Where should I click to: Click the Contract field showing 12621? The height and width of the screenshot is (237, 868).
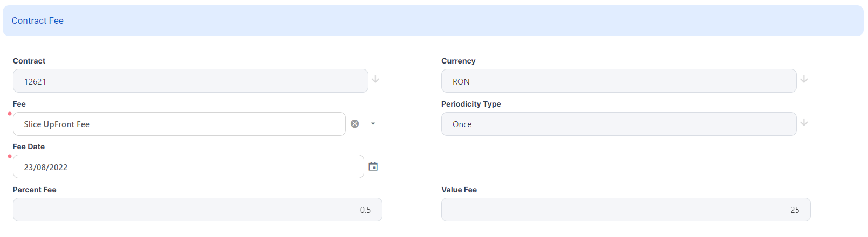[190, 81]
